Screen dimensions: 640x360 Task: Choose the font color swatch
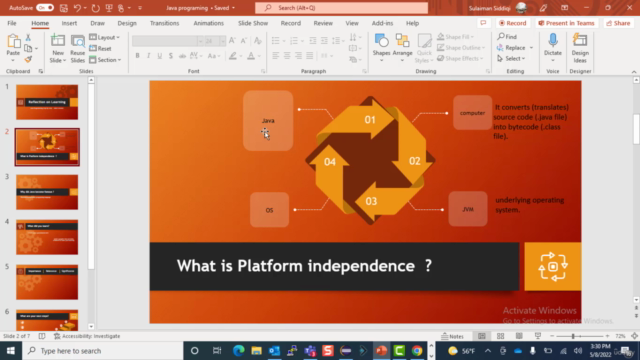click(x=251, y=56)
